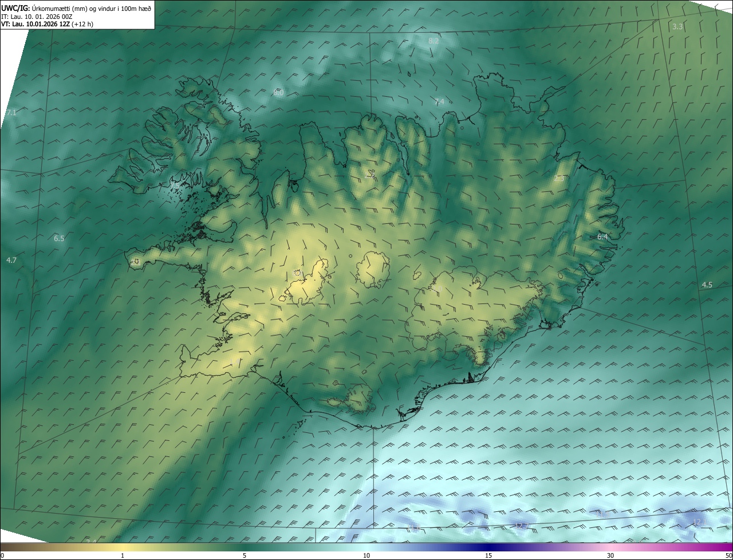This screenshot has width=733, height=560.
Task: Click the 6.5 value label on the map
Action: point(59,238)
